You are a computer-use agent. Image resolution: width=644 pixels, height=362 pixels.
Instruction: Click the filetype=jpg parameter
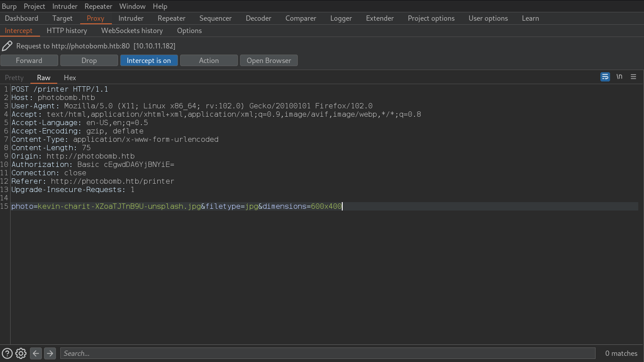[232, 206]
